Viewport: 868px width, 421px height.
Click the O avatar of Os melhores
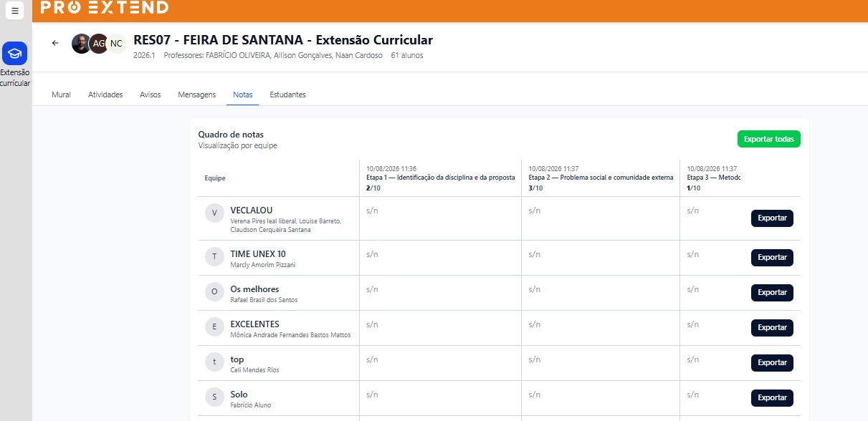pos(214,291)
